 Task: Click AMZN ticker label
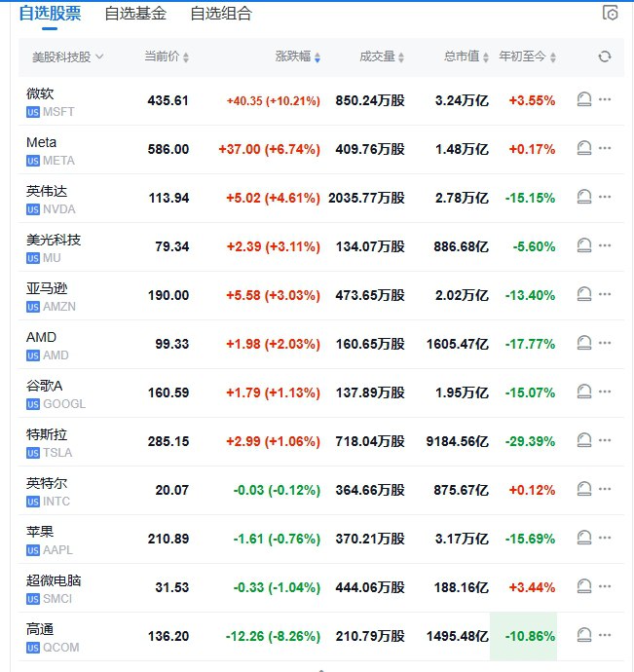click(x=59, y=307)
